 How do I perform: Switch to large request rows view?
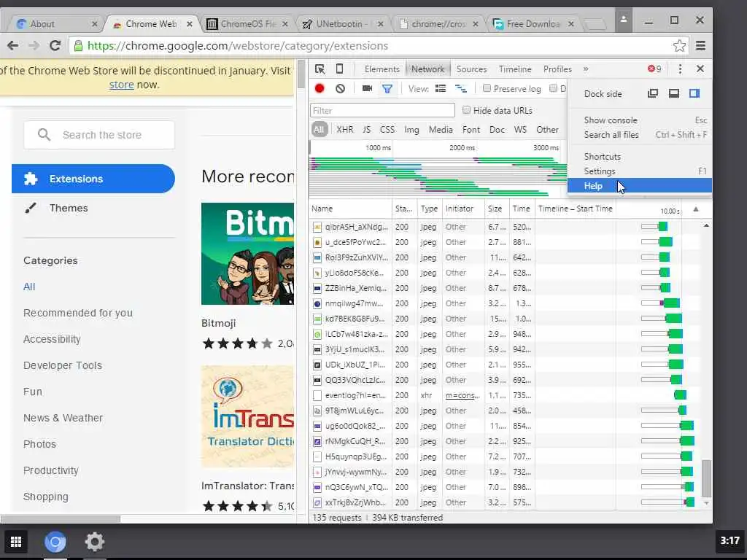(441, 88)
